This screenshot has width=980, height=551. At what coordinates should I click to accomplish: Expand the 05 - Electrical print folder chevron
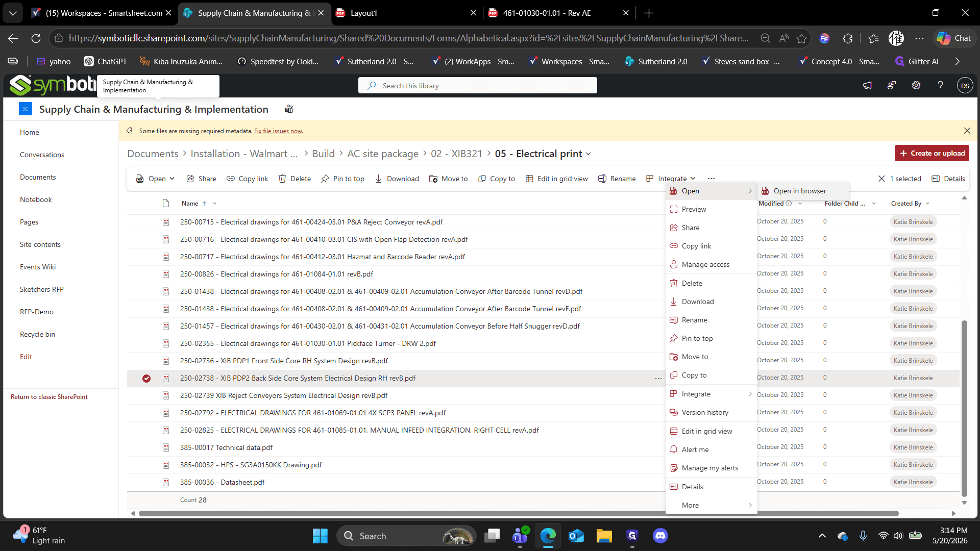tap(589, 154)
